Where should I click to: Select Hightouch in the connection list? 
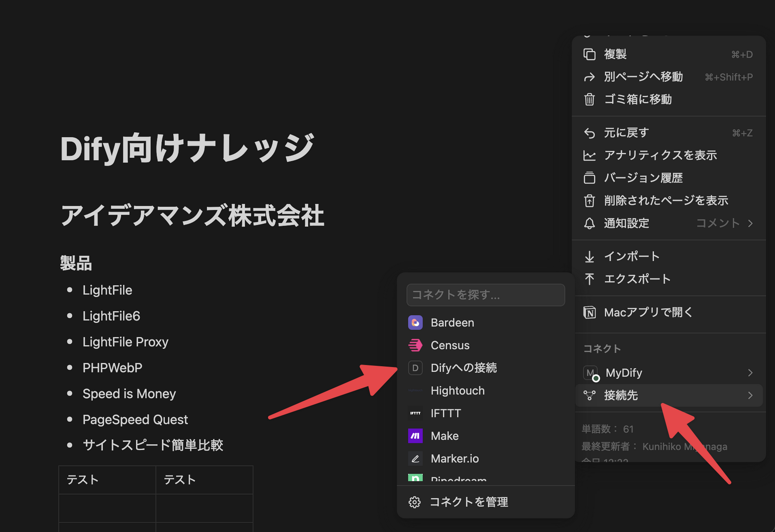486,391
